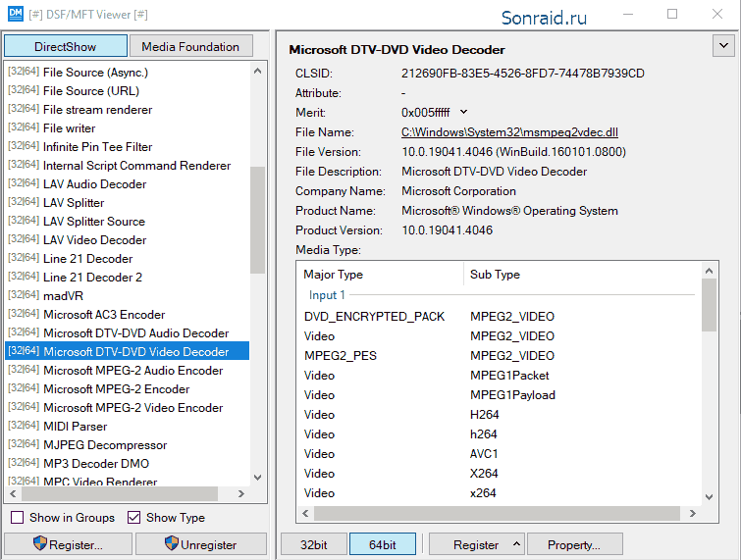741x560 pixels.
Task: Select the DVD_ENCRYPTED_PACK media type row
Action: pos(500,317)
